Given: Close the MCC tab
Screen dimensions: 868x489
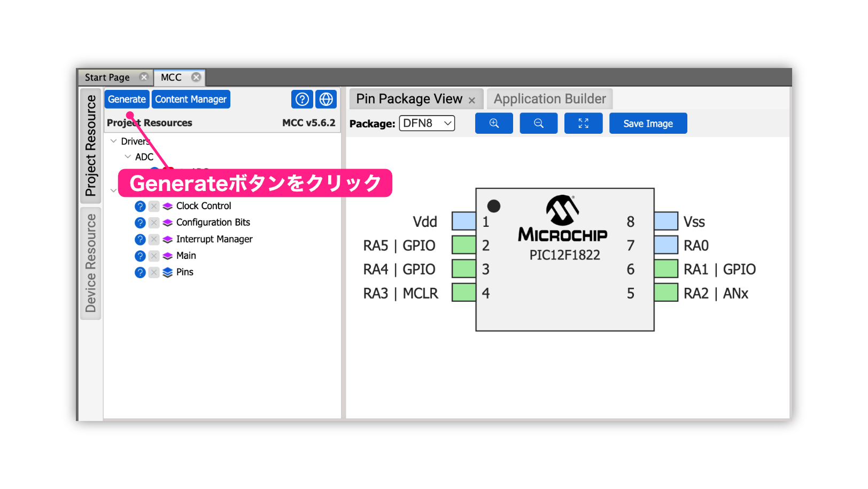Looking at the screenshot, I should tap(196, 77).
